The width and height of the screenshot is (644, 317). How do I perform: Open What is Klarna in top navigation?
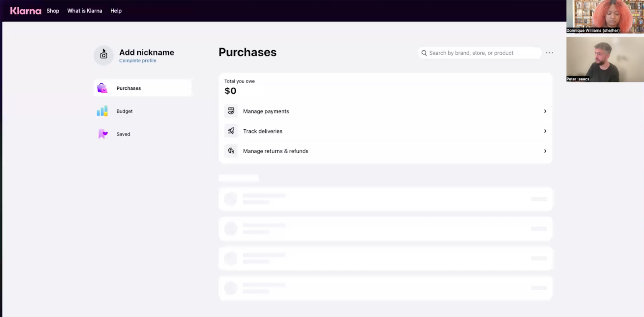(85, 11)
